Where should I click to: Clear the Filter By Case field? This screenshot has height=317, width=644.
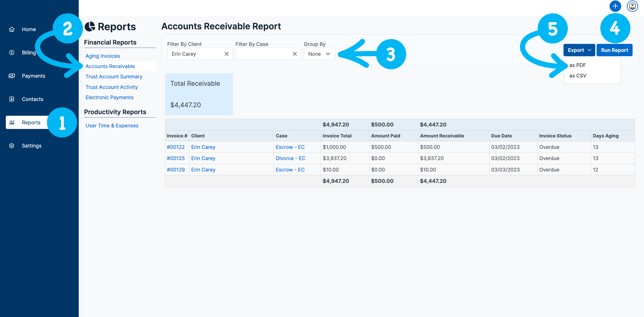point(295,54)
